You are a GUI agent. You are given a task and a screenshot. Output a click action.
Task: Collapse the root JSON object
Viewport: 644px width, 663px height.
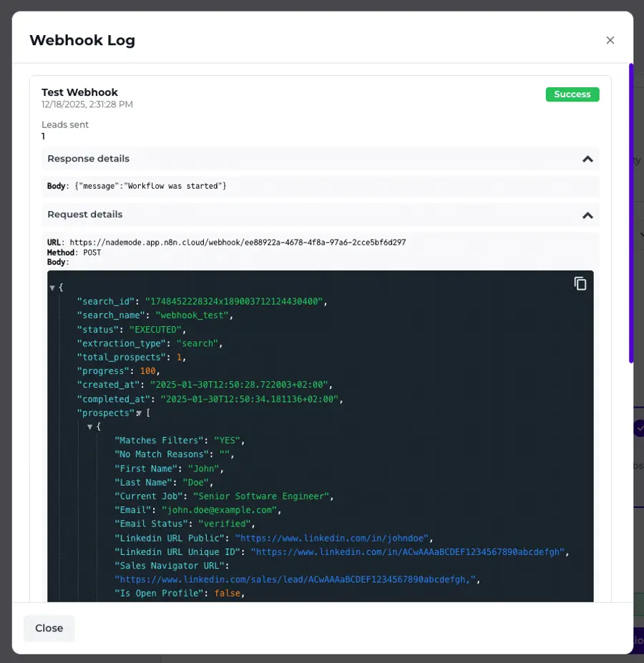pyautogui.click(x=52, y=288)
